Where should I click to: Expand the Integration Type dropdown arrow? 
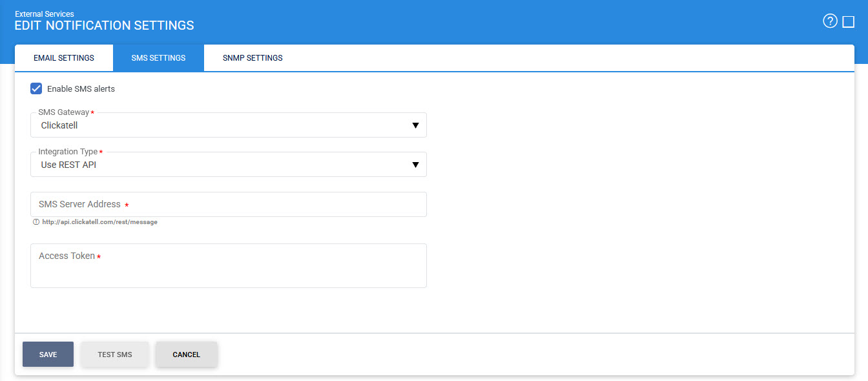(x=416, y=165)
